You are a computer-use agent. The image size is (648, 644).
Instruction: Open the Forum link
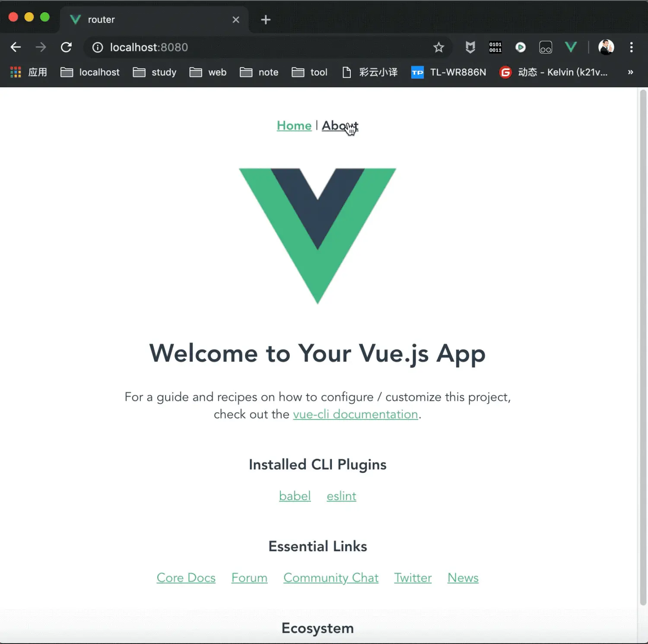tap(249, 577)
